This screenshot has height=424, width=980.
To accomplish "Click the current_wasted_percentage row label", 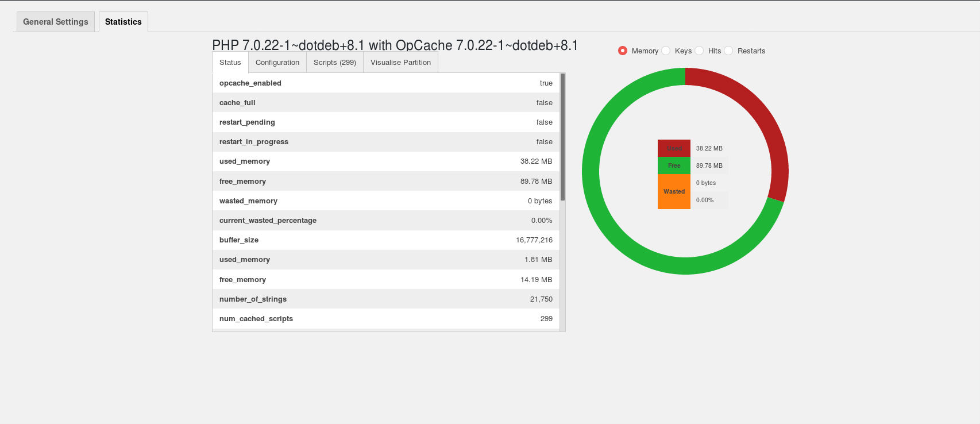I will click(268, 221).
